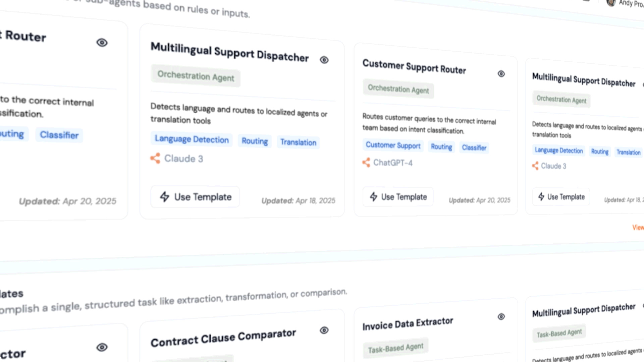
Task: Click eye icon on Customer Support Router card
Action: point(501,74)
